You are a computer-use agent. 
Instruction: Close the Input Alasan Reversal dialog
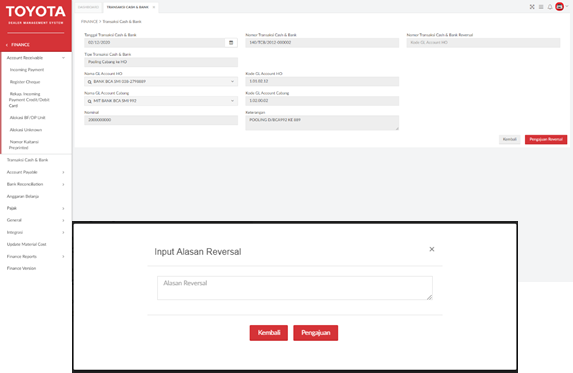(x=432, y=249)
